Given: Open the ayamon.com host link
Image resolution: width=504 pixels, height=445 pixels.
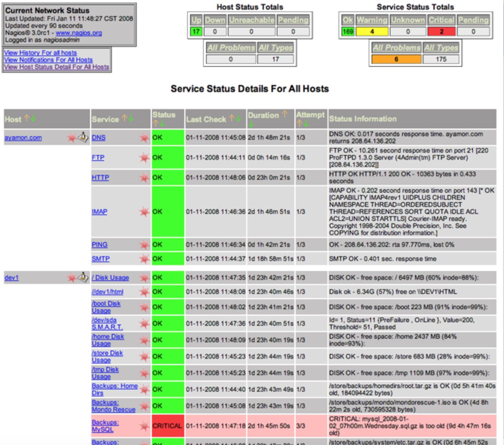Looking at the screenshot, I should 23,137.
